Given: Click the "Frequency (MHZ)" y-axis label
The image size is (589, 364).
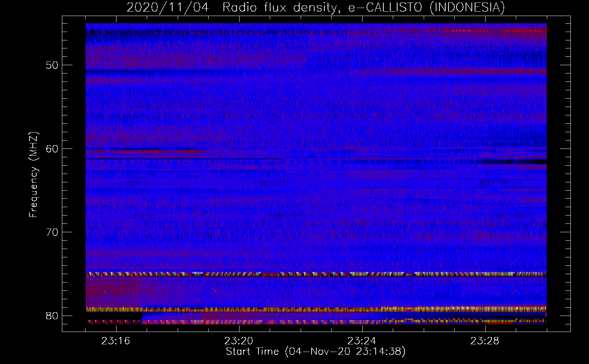Looking at the screenshot, I should [33, 174].
